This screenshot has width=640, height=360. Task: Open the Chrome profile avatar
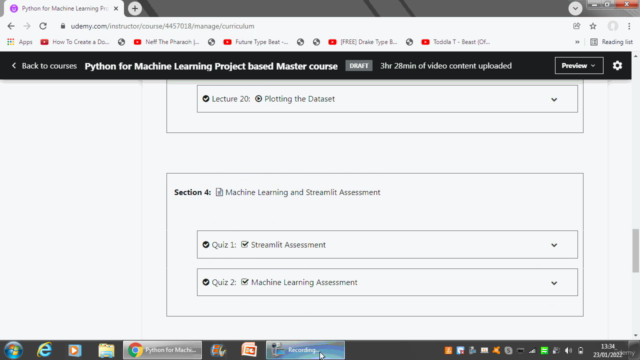[613, 26]
